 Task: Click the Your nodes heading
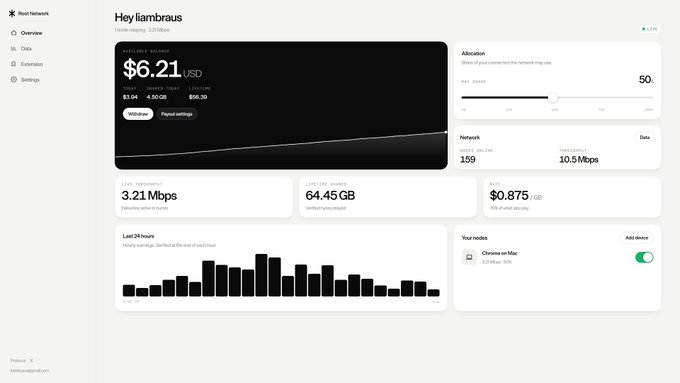(474, 238)
